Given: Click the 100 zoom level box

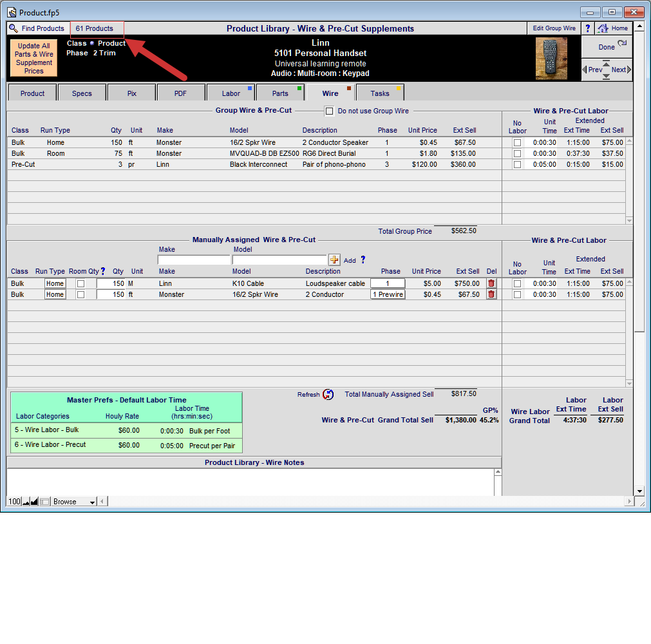Looking at the screenshot, I should 15,502.
